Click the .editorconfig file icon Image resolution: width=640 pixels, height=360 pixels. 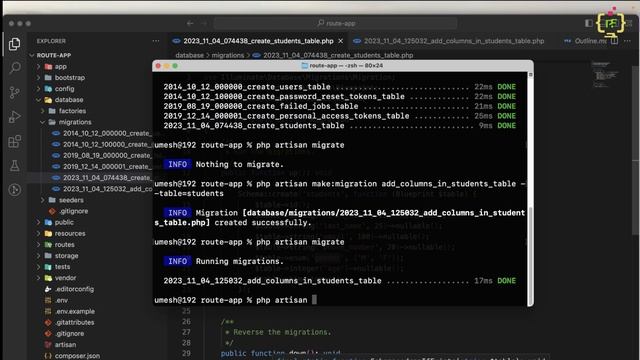[48, 289]
